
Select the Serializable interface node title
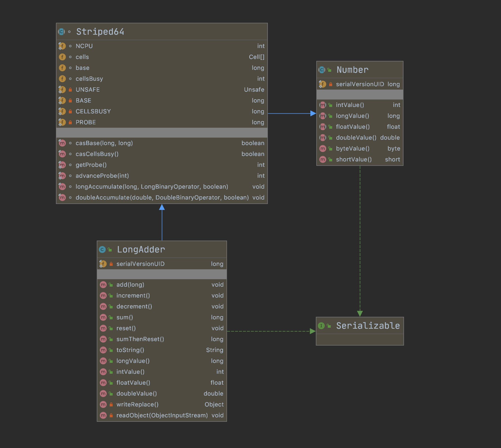(x=368, y=326)
